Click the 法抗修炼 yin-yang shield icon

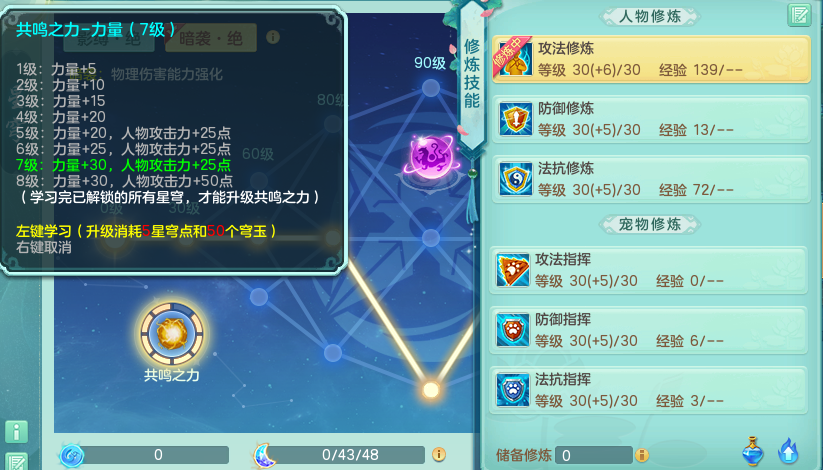point(515,179)
